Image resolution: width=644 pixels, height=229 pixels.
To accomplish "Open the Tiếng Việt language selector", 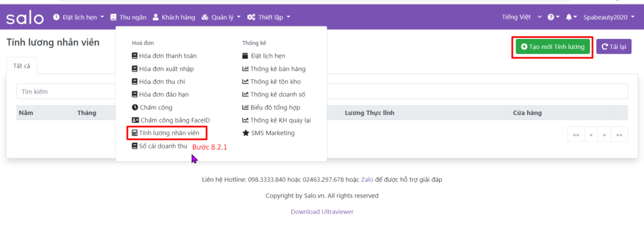I will 521,17.
